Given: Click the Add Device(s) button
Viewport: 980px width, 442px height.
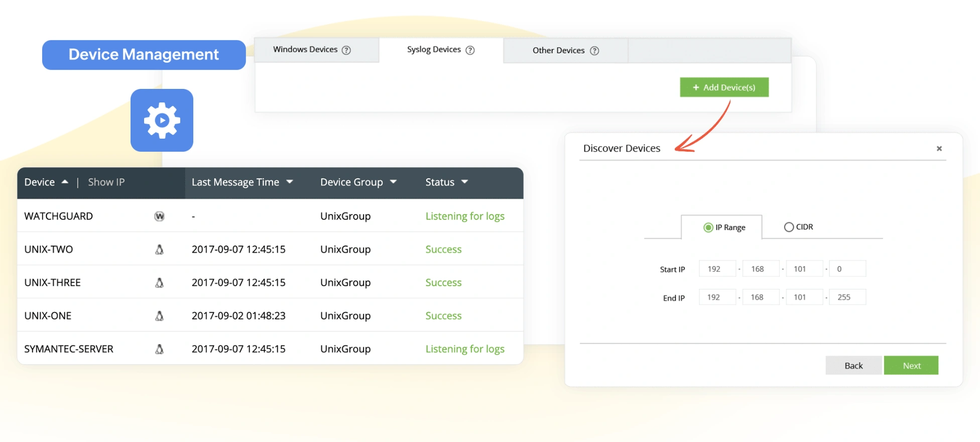Looking at the screenshot, I should (x=724, y=87).
